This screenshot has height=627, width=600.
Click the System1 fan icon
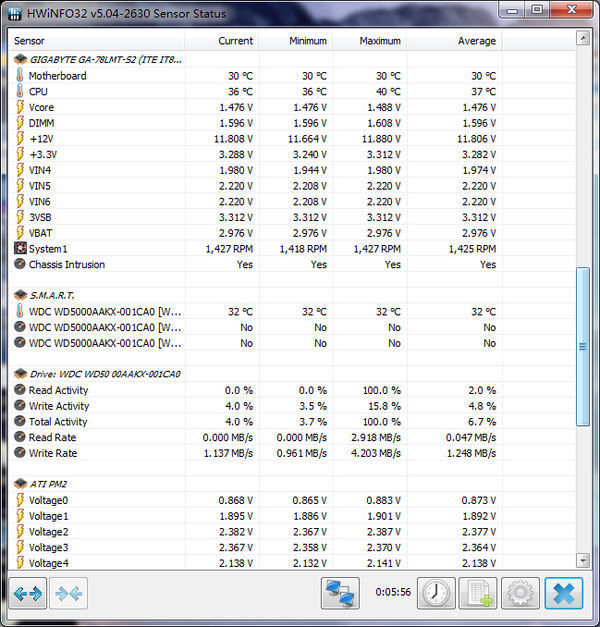20,248
